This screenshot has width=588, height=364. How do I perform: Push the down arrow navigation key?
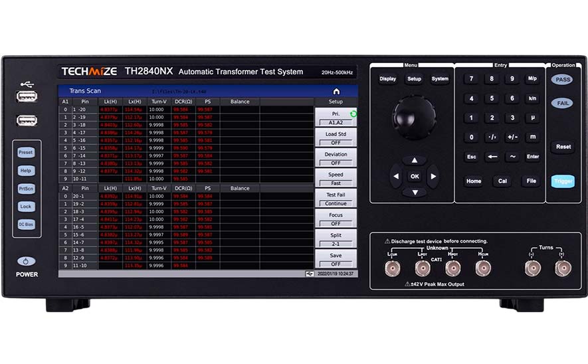[415, 193]
